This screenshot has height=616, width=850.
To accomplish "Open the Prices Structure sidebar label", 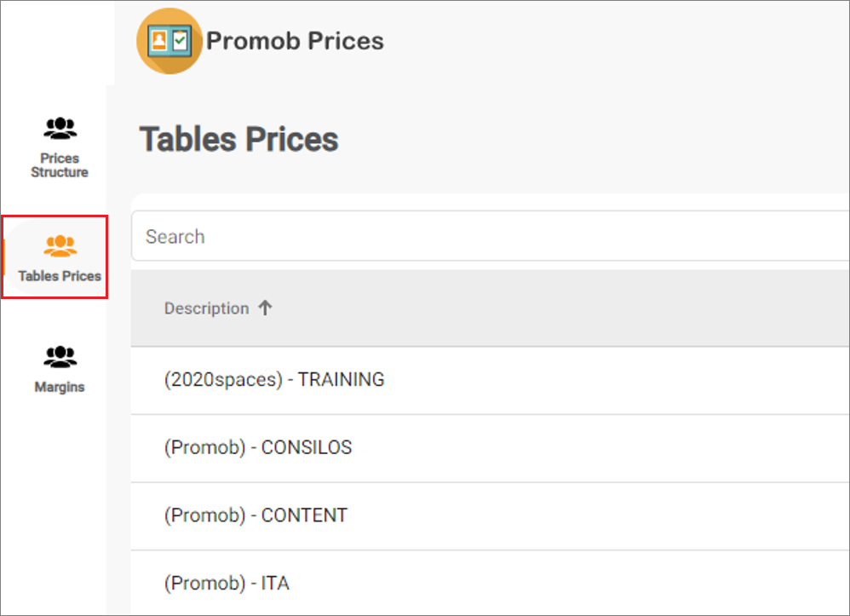I will coord(60,164).
